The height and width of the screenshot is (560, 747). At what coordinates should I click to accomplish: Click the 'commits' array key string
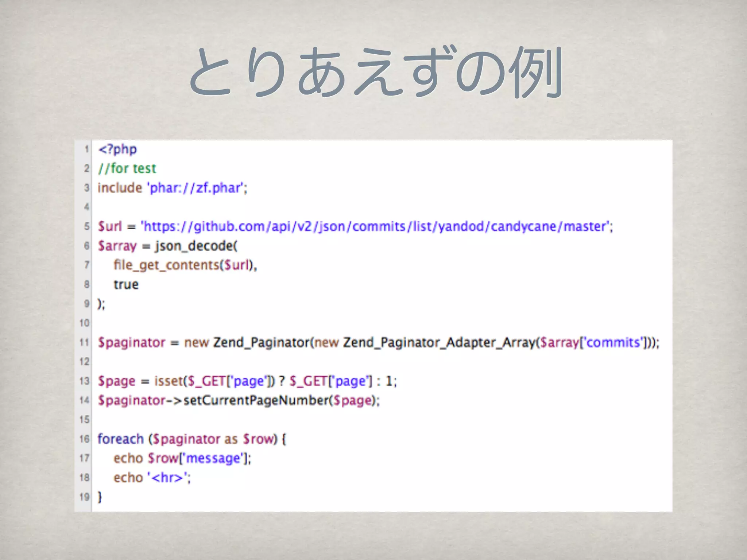click(x=613, y=342)
